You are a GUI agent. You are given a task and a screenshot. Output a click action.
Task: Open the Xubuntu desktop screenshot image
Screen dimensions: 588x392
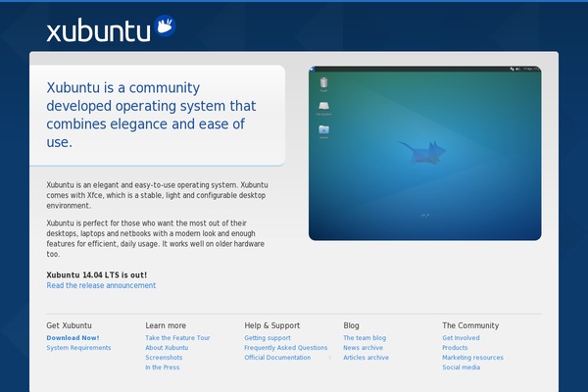425,153
